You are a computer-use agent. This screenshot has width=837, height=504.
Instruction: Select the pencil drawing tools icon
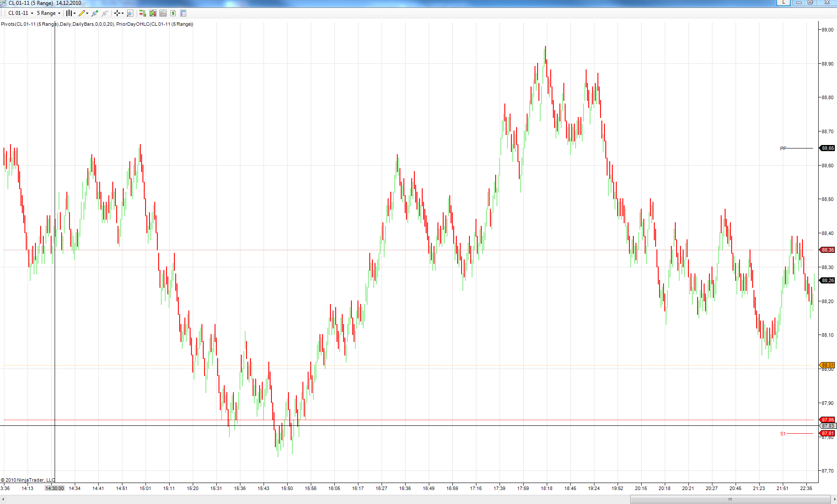tap(82, 13)
